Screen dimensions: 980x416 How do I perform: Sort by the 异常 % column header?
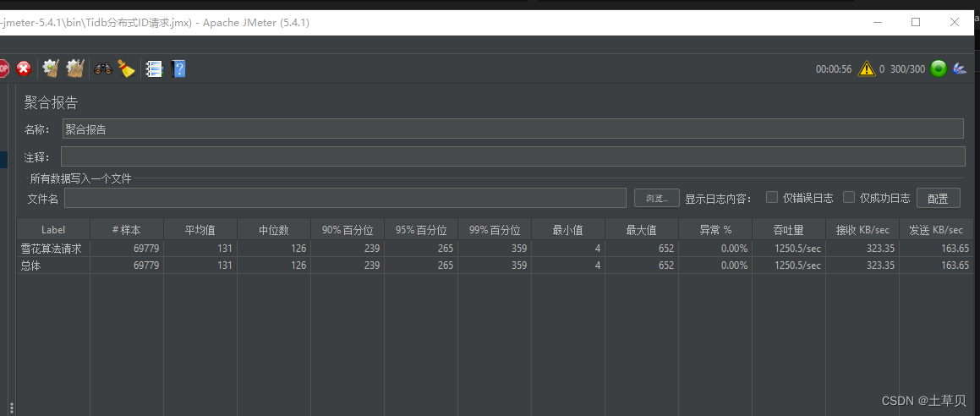pos(715,230)
